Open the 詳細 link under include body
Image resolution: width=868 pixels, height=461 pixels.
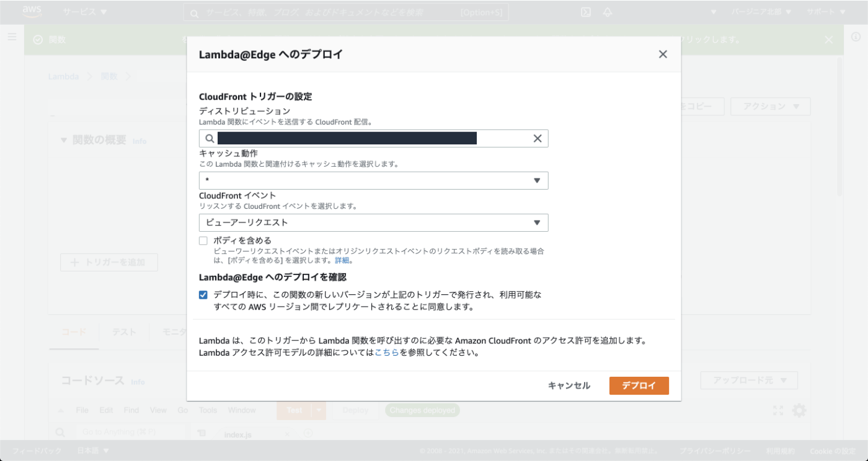coord(342,260)
